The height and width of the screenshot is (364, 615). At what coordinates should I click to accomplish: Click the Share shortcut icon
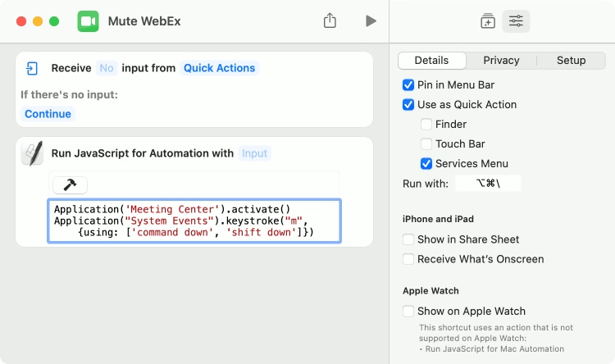pyautogui.click(x=330, y=21)
